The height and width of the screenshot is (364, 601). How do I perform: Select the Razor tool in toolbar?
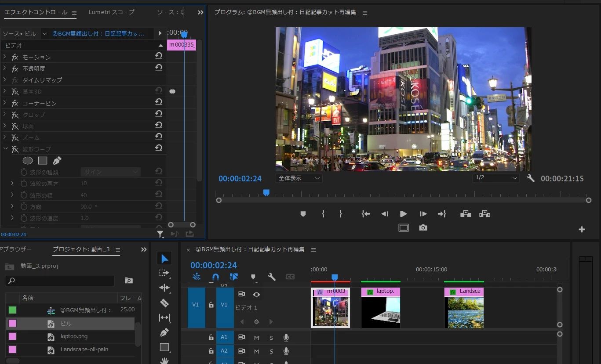pos(164,303)
